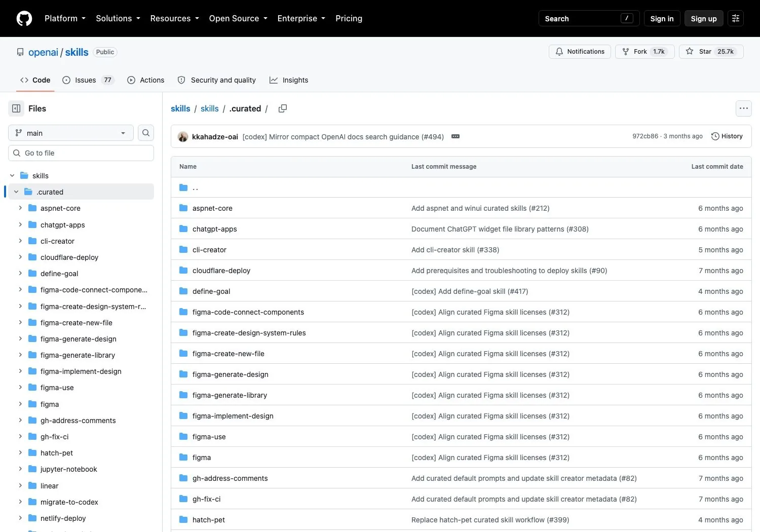The width and height of the screenshot is (760, 532).
Task: Click the search files magnifier button
Action: point(146,133)
